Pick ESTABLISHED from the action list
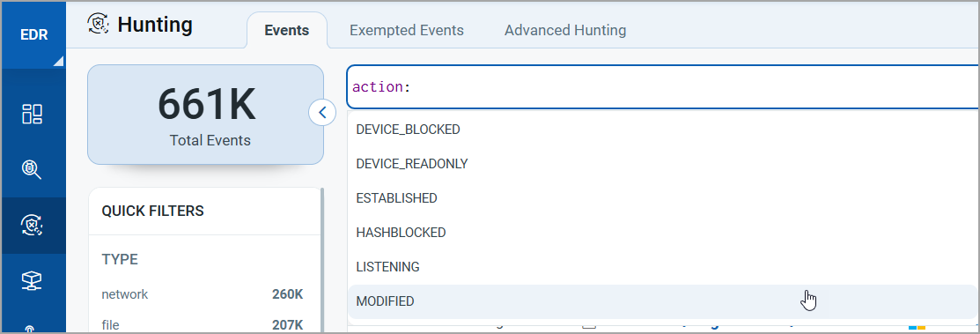Viewport: 980px width, 334px height. (x=662, y=198)
